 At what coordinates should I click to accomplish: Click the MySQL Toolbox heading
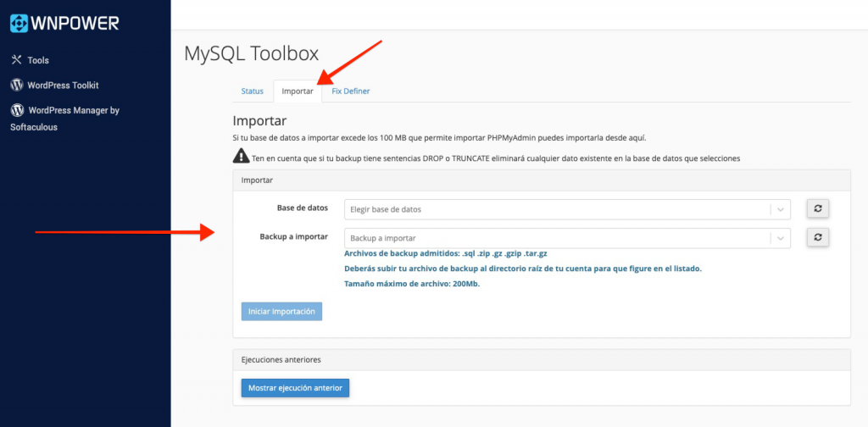coord(251,53)
